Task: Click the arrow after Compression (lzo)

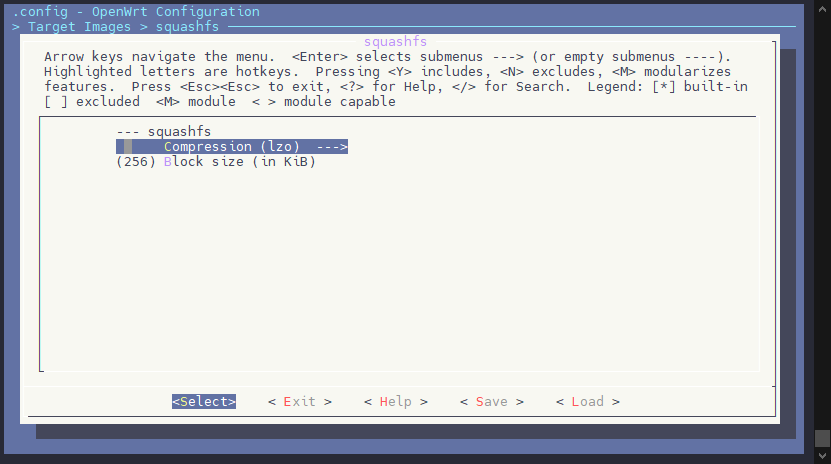Action: (332, 147)
